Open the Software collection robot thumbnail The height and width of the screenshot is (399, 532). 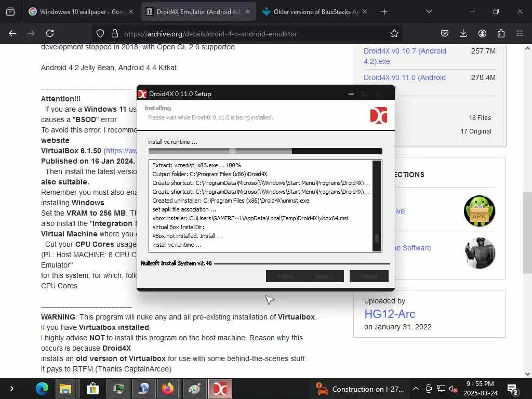click(x=480, y=253)
